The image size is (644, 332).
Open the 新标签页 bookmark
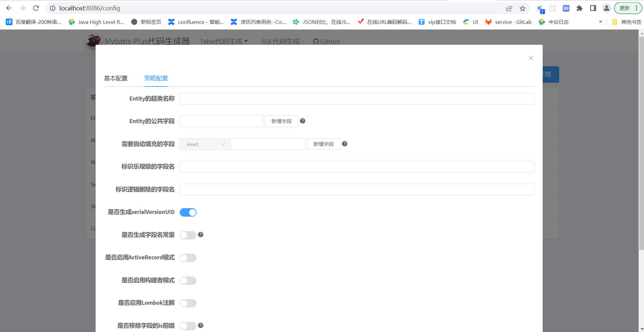click(146, 22)
